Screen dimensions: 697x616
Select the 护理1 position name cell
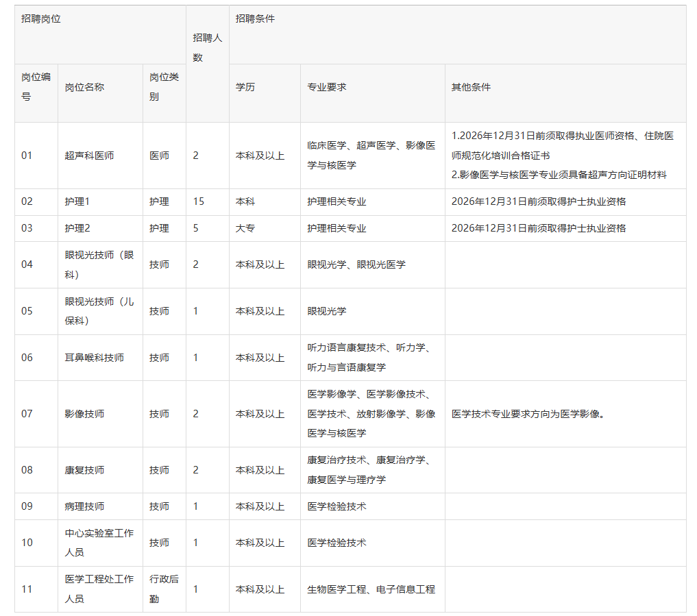point(77,201)
